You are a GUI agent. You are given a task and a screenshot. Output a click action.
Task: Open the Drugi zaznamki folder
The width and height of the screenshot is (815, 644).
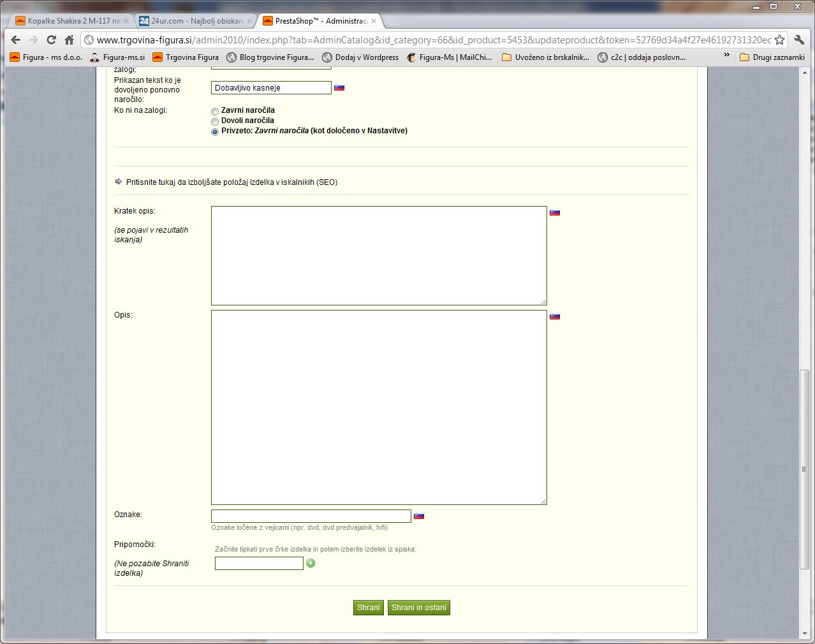pyautogui.click(x=772, y=57)
